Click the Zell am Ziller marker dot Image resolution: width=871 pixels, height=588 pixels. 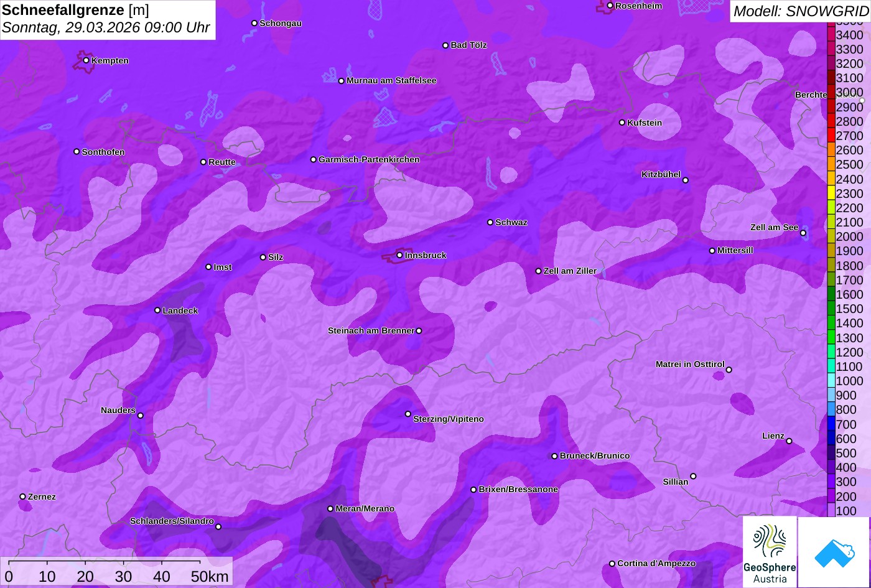point(539,271)
